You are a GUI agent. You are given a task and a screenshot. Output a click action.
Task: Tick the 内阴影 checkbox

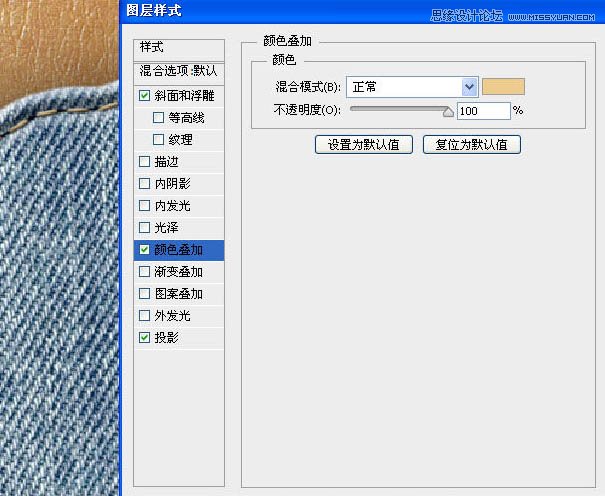pyautogui.click(x=144, y=184)
